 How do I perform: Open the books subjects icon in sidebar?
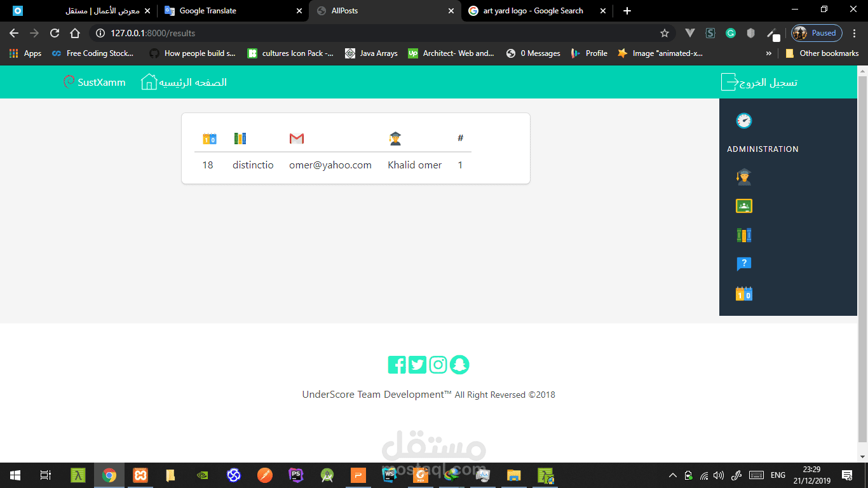743,235
